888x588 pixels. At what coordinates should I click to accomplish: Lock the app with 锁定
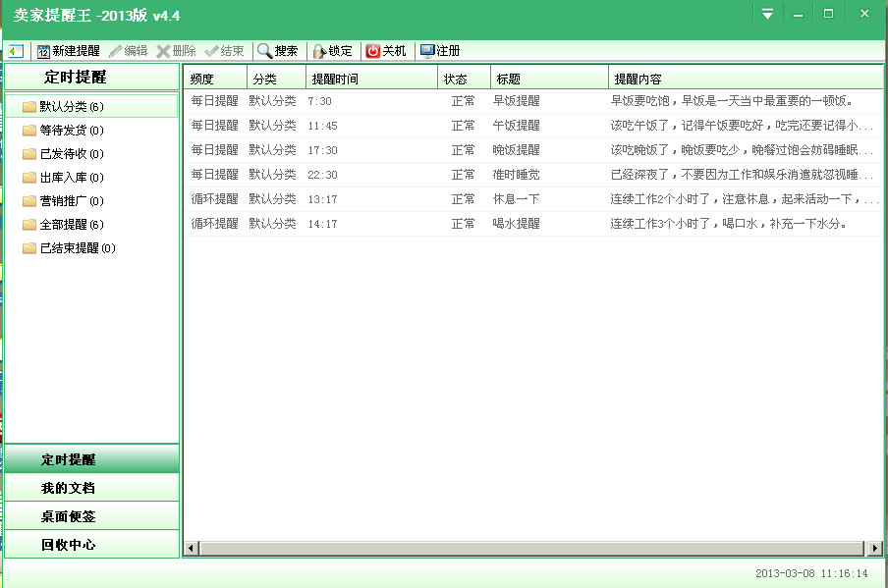(332, 51)
